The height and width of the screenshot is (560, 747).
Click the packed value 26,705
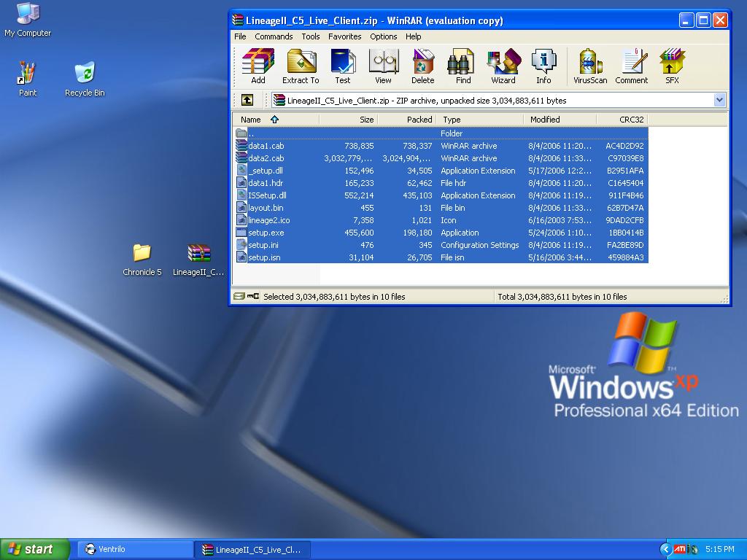(417, 257)
